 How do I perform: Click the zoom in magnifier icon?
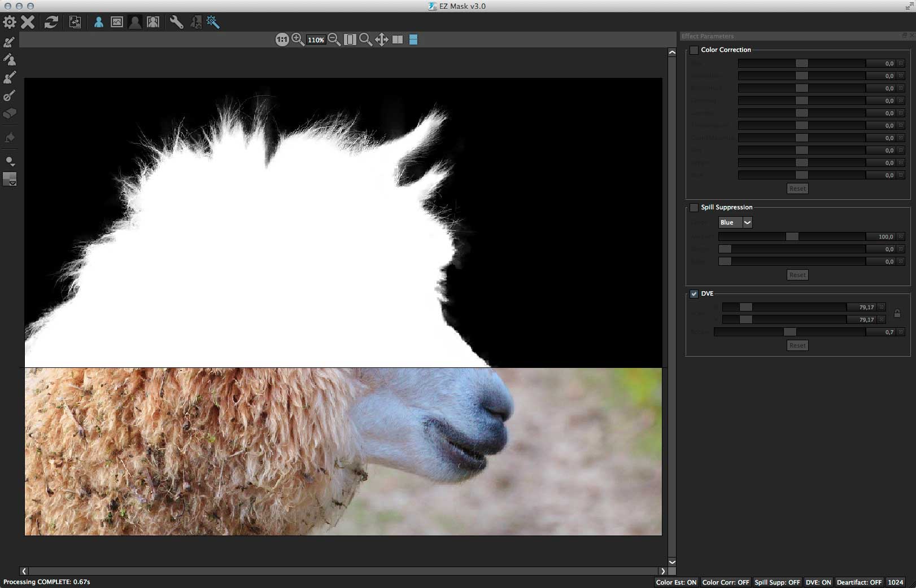(x=298, y=40)
